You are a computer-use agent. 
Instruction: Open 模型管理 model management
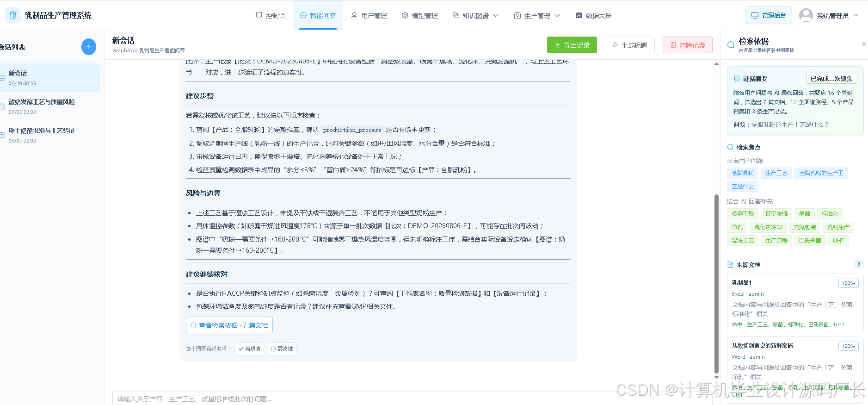(x=419, y=16)
